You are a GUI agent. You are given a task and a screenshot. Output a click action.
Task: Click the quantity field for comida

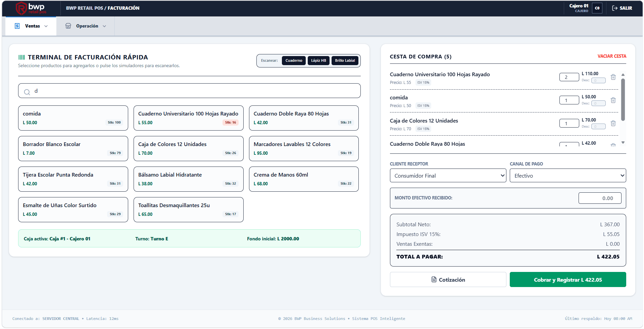click(x=569, y=100)
